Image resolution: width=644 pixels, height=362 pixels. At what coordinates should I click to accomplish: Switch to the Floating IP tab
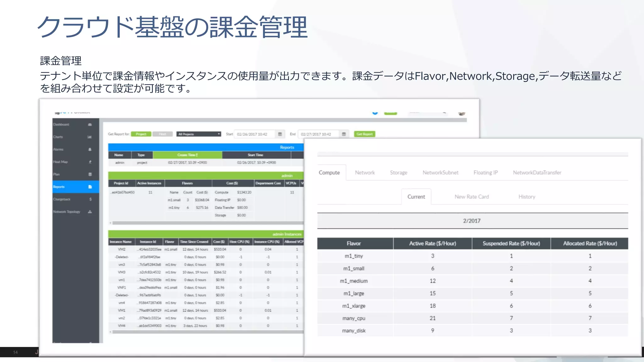tap(486, 173)
